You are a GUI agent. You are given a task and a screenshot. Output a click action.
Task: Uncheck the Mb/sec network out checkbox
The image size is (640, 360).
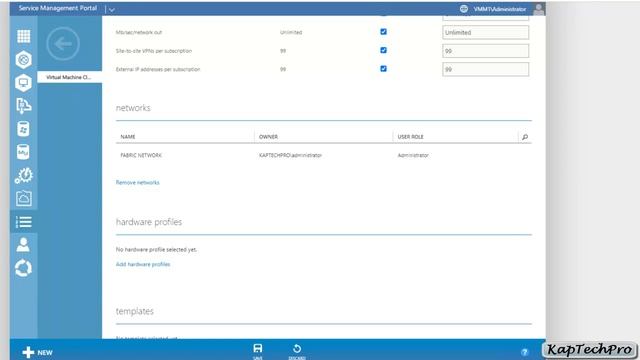click(383, 32)
